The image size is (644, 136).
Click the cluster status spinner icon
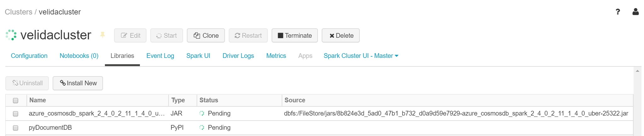click(x=11, y=35)
